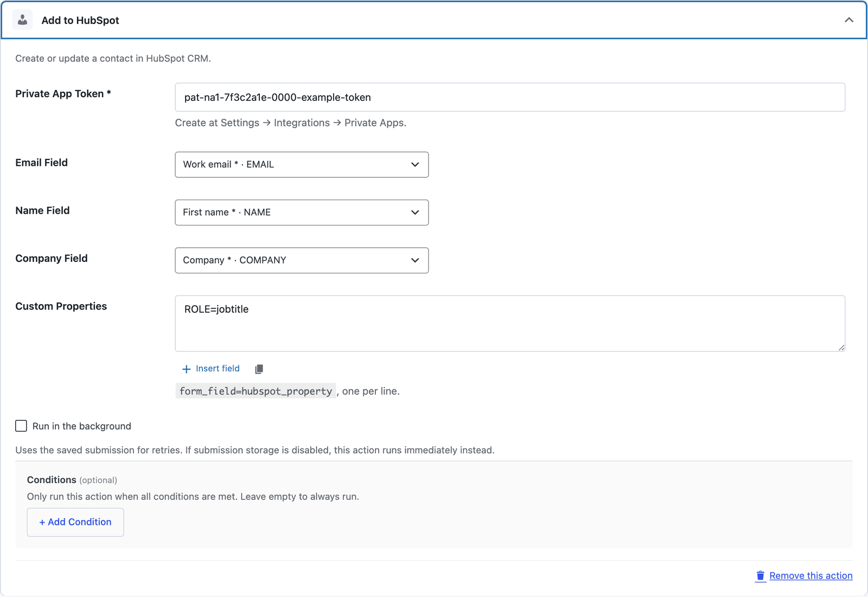Click the Custom Properties label
This screenshot has width=868, height=597.
coord(61,306)
